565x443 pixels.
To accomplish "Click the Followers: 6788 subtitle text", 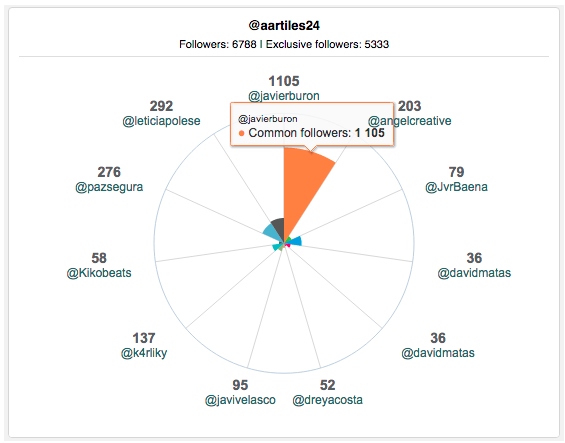I will [218, 44].
